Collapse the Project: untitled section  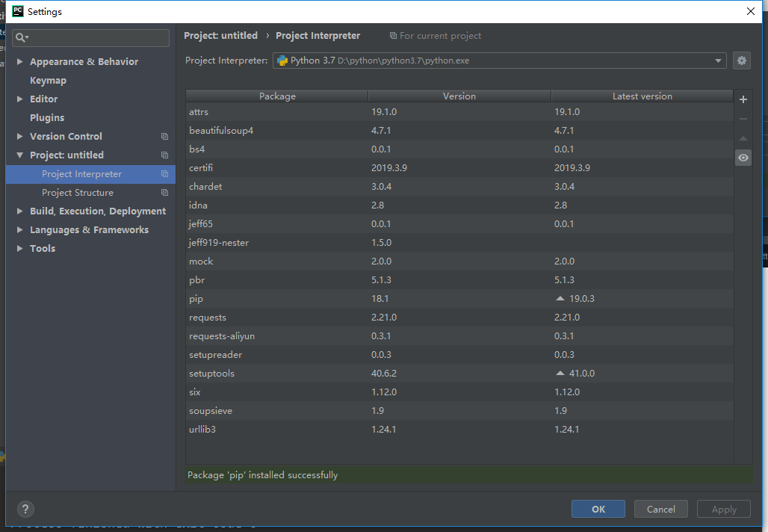pos(19,155)
